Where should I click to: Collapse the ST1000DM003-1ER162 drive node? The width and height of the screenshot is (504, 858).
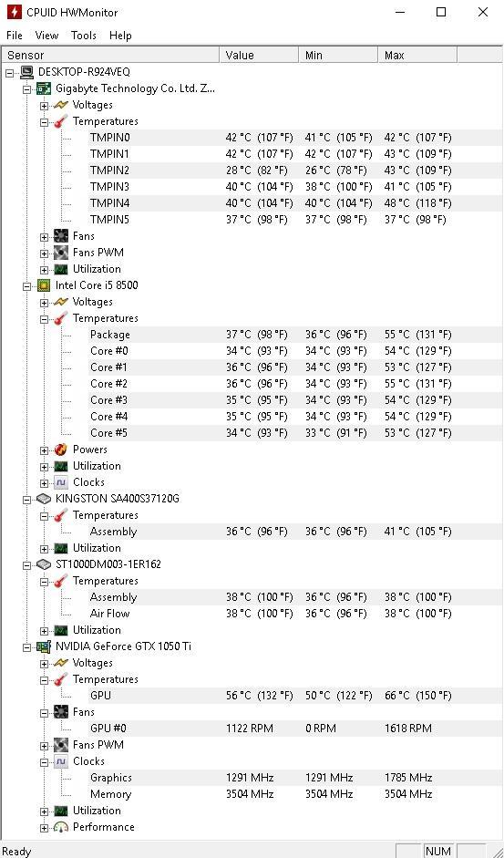(x=26, y=564)
